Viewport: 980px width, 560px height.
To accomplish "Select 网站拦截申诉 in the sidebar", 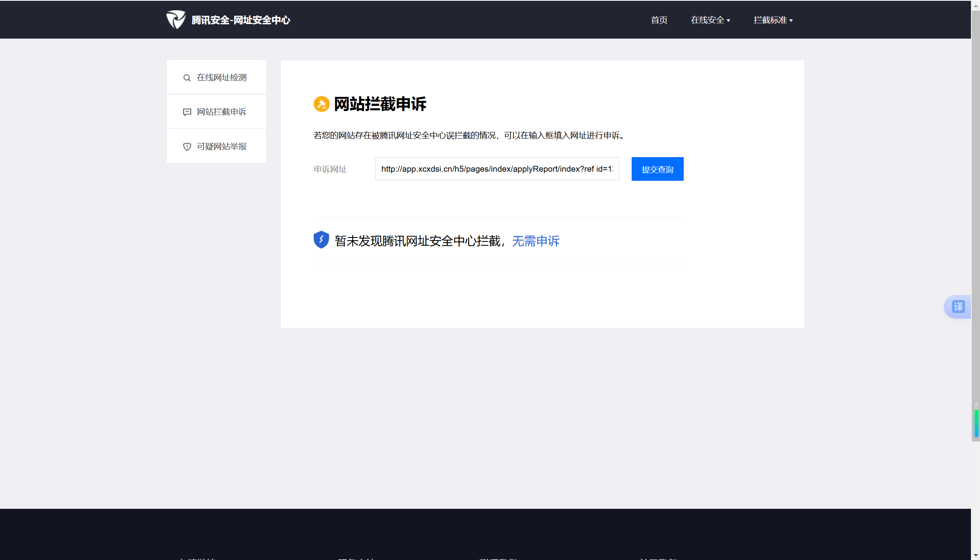I will pyautogui.click(x=221, y=112).
